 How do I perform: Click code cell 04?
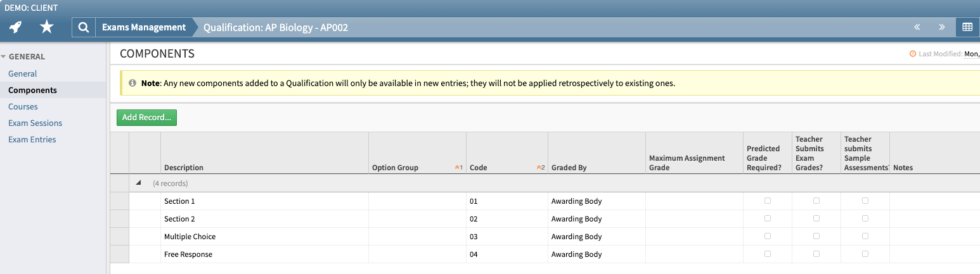coord(507,254)
